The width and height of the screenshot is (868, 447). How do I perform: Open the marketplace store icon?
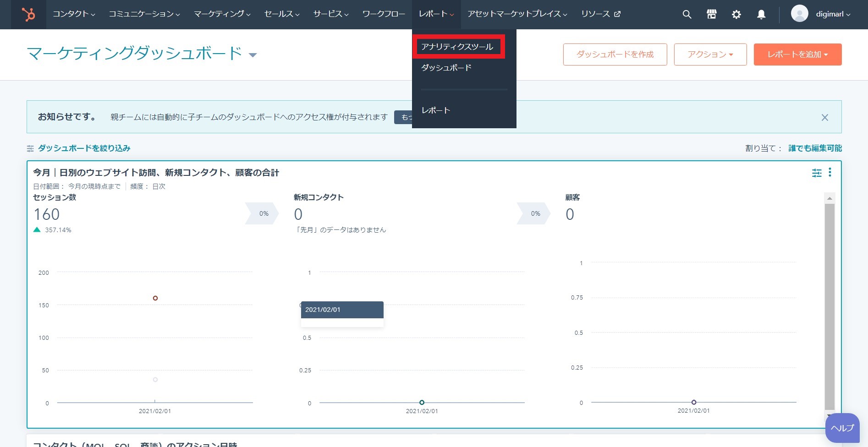(x=711, y=15)
